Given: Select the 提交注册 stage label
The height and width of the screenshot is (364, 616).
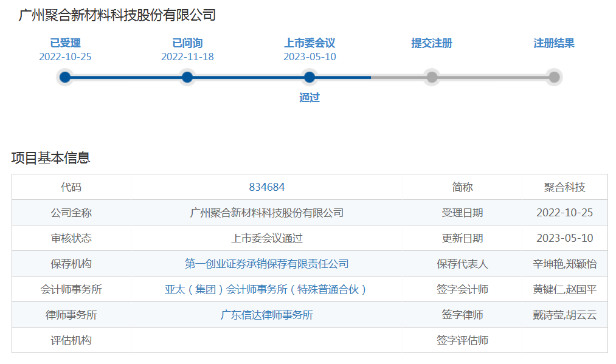Looking at the screenshot, I should 432,43.
